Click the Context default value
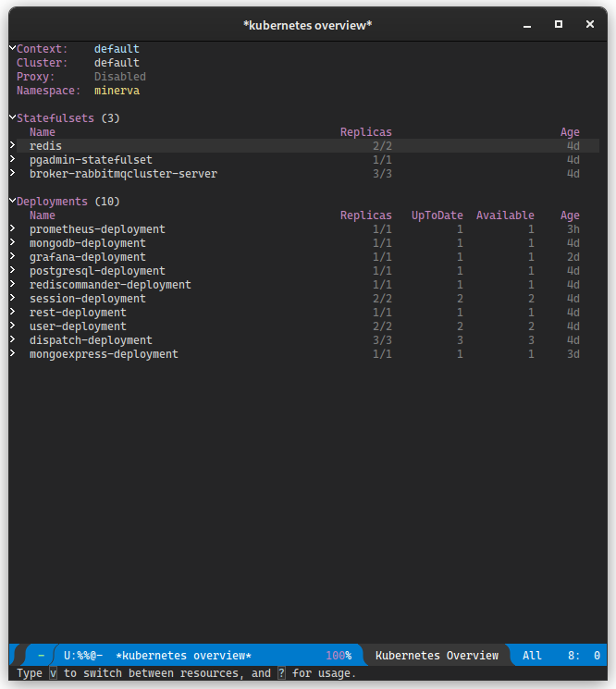The image size is (616, 689). point(117,49)
